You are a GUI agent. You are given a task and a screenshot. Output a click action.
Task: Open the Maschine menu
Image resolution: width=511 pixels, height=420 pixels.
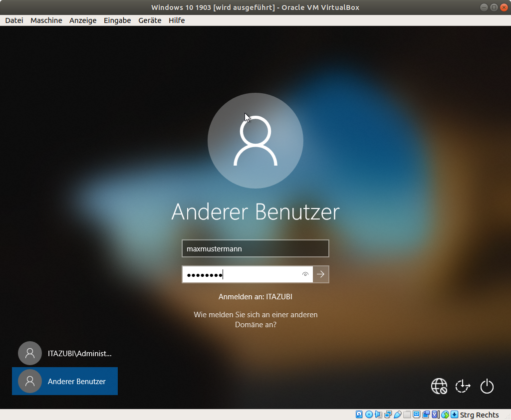tap(46, 20)
